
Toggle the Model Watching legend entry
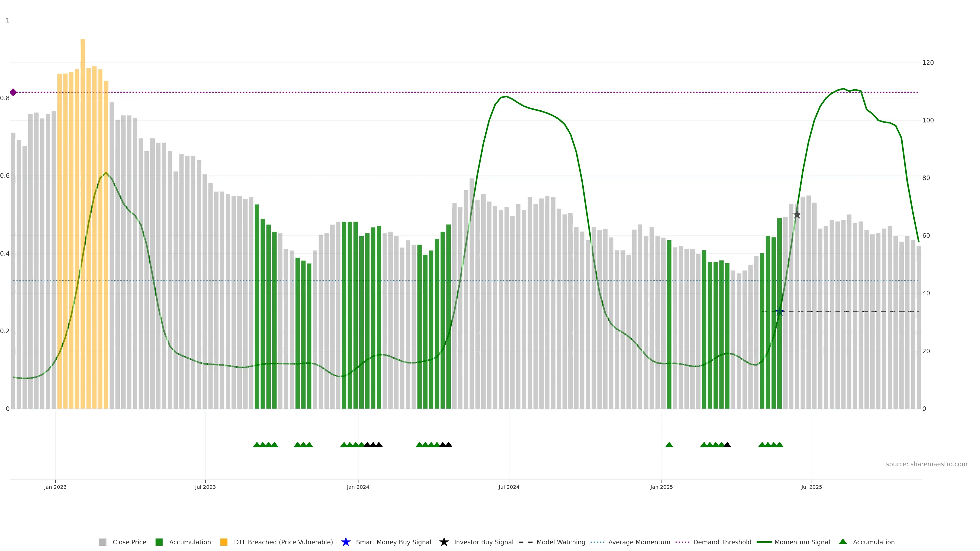pos(560,542)
